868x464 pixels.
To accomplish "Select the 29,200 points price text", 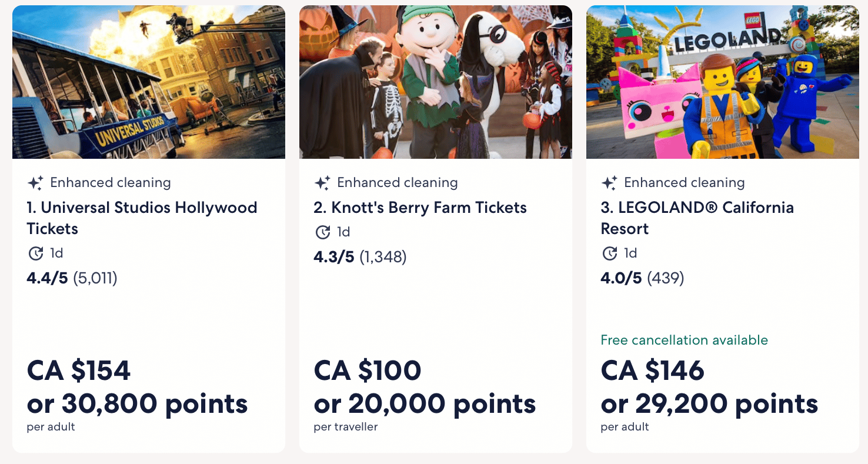I will click(709, 403).
